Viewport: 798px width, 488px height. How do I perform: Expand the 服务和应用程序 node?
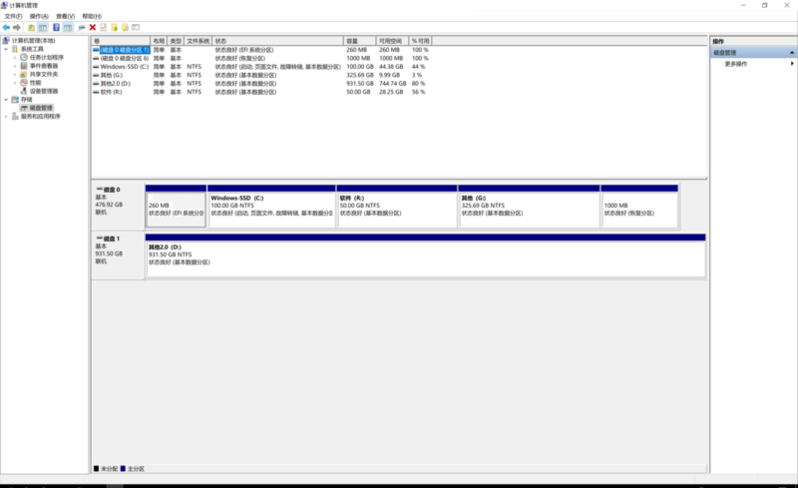pos(5,116)
